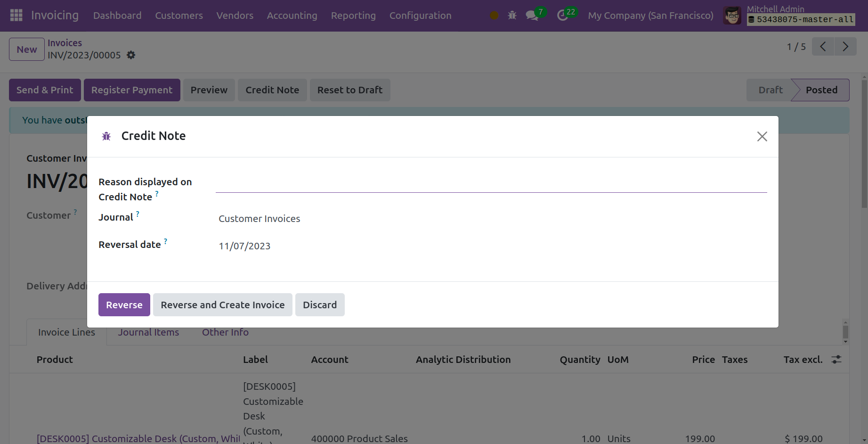The width and height of the screenshot is (868, 444).
Task: Open the Accounting menu
Action: (292, 16)
